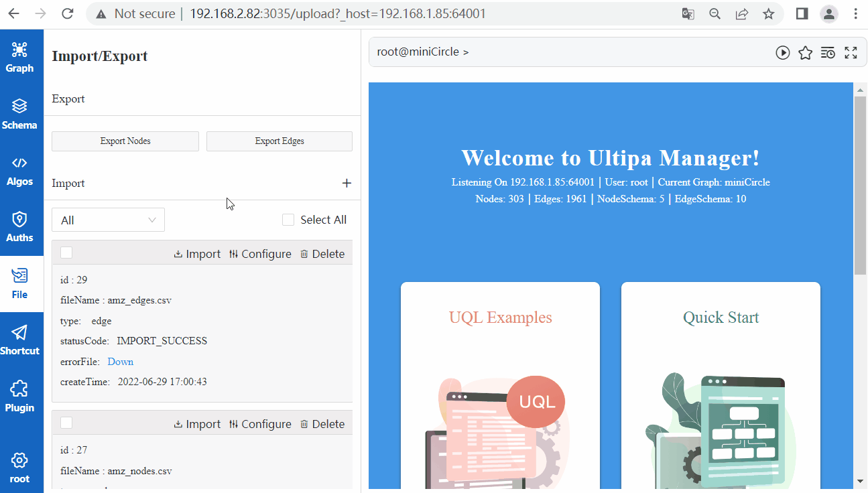
Task: Configure the amz_nodes.csv record
Action: pyautogui.click(x=260, y=424)
